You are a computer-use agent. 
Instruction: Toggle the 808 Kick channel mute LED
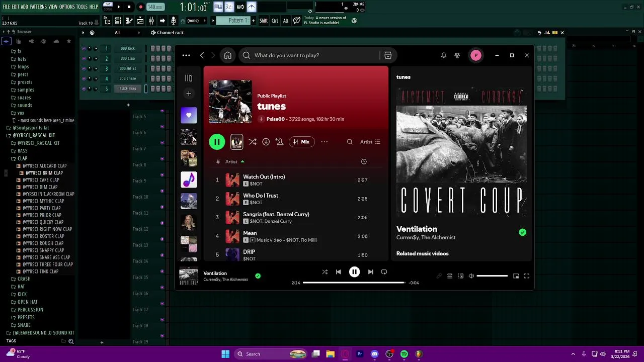(x=84, y=48)
